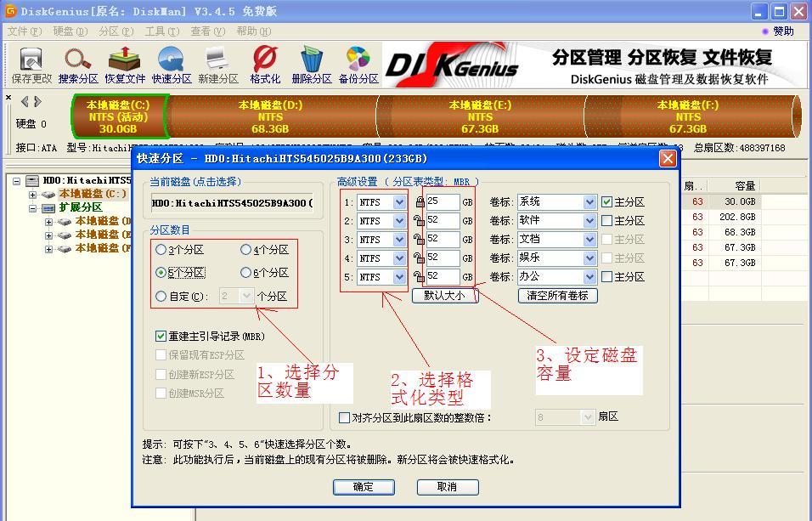Select the 新建分区 new partition icon
Image resolution: width=812 pixels, height=521 pixels.
[x=217, y=65]
